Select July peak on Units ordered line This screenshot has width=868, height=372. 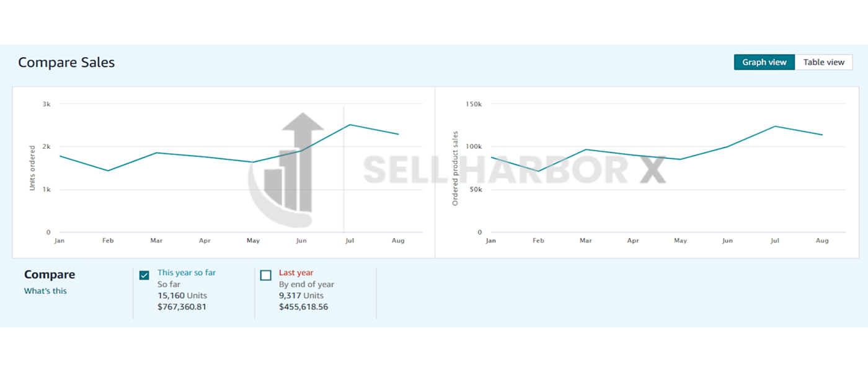(350, 125)
